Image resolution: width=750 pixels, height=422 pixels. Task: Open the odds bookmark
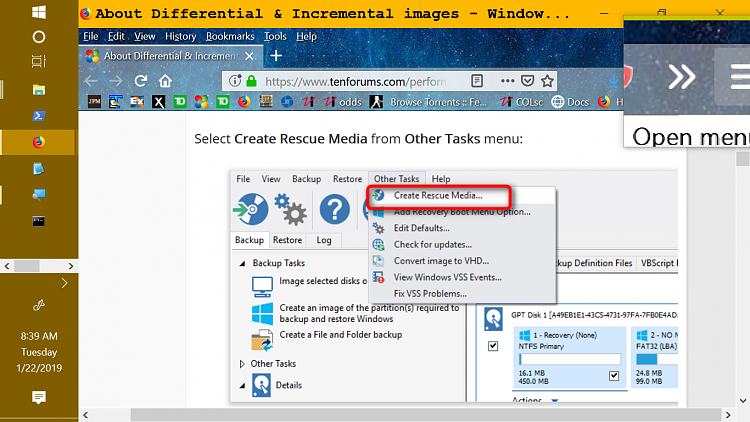coord(342,101)
